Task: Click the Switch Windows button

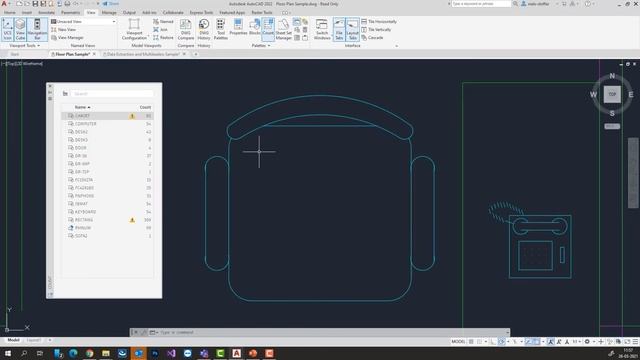Action: (322, 29)
